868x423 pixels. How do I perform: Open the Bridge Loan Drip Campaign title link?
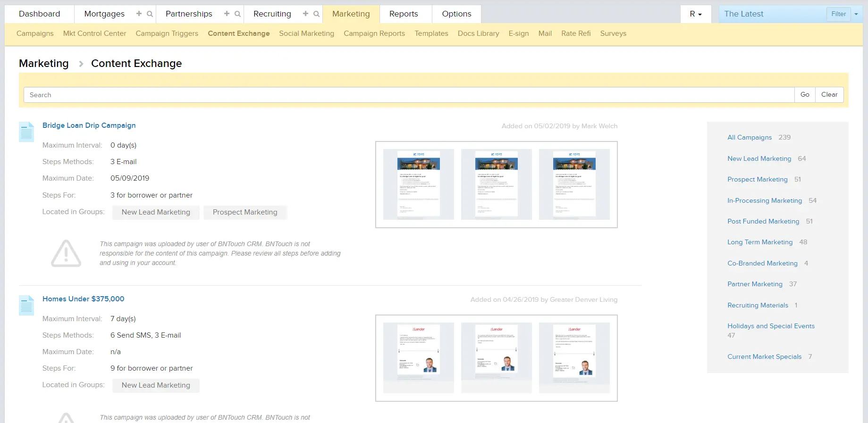89,125
